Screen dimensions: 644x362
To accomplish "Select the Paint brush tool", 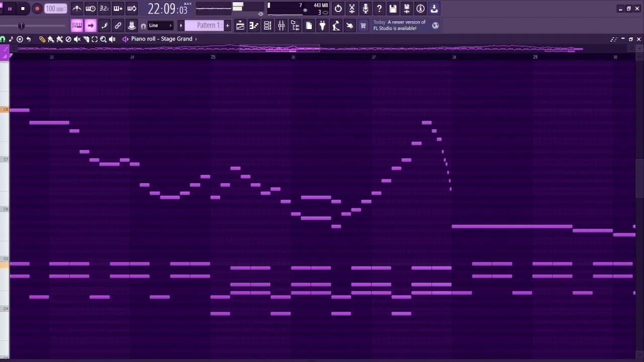I will (51, 39).
